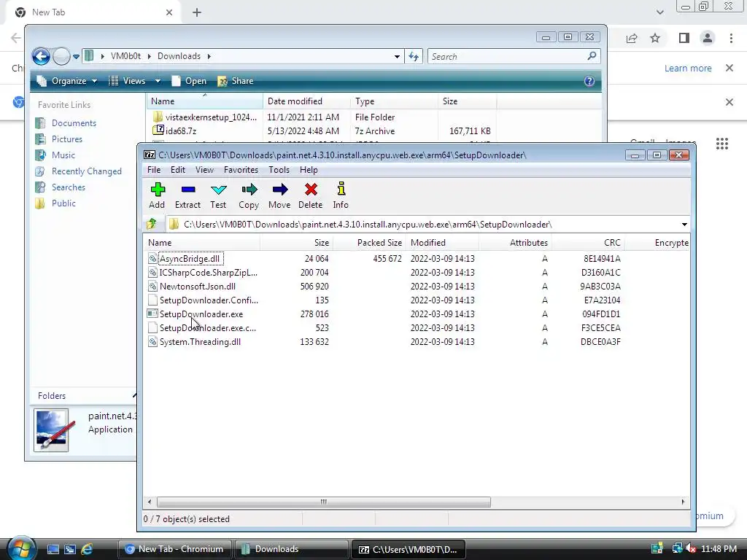747x560 pixels.
Task: Open the 7-Zip View menu
Action: click(x=204, y=170)
